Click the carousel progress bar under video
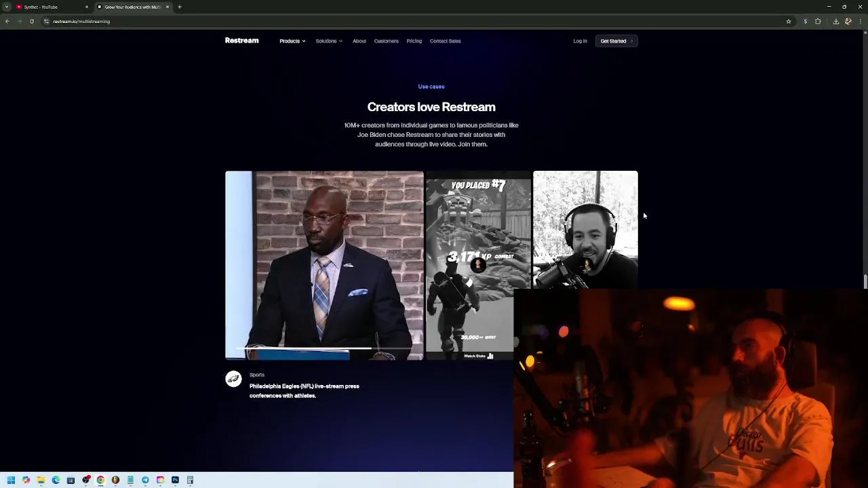The width and height of the screenshot is (868, 488). point(324,348)
